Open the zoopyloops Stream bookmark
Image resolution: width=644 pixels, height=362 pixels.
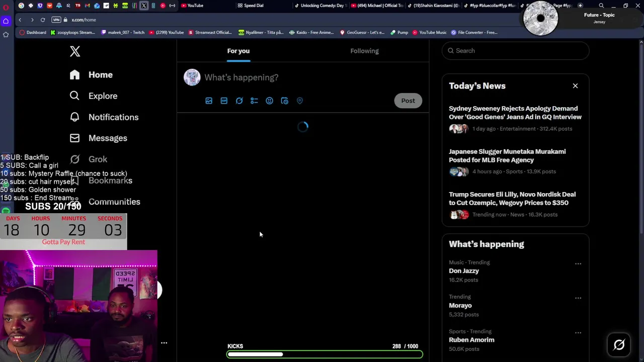tap(73, 32)
